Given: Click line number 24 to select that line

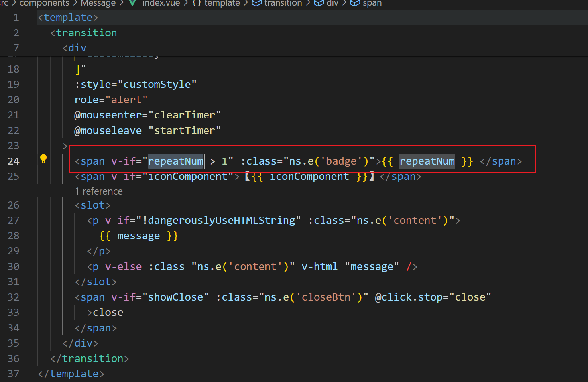Looking at the screenshot, I should tap(14, 161).
